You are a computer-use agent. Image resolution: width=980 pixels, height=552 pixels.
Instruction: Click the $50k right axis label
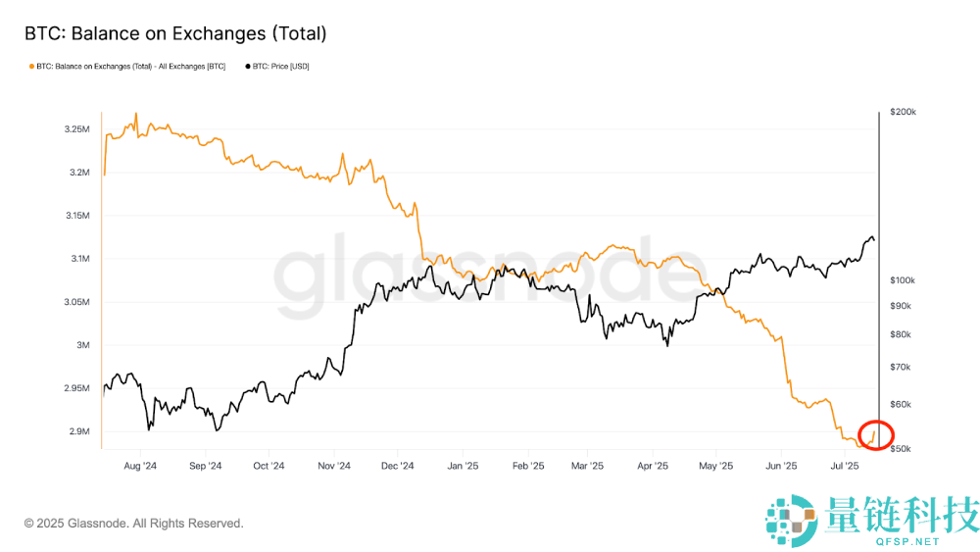[x=901, y=448]
